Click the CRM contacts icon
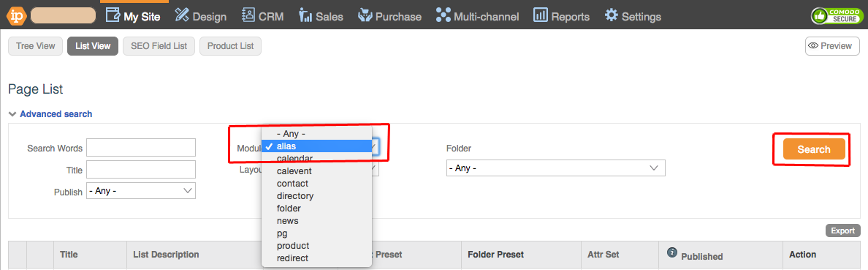The width and height of the screenshot is (868, 270). (248, 15)
